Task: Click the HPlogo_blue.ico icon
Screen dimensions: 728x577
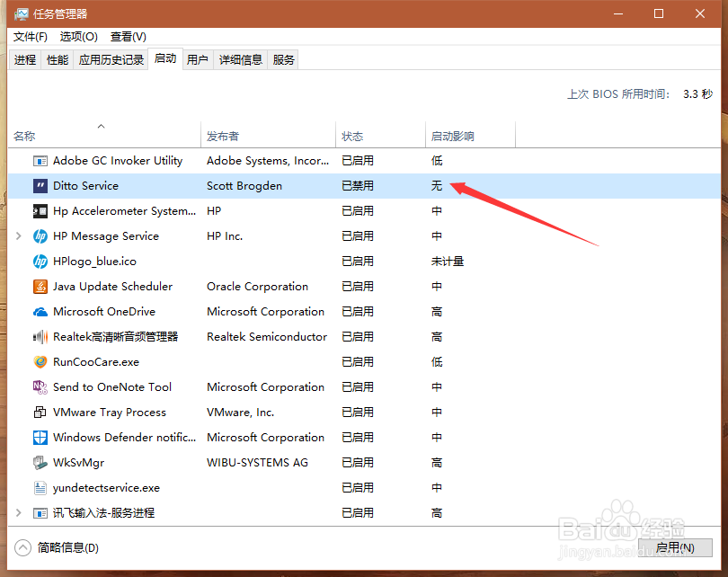Action: [x=40, y=262]
